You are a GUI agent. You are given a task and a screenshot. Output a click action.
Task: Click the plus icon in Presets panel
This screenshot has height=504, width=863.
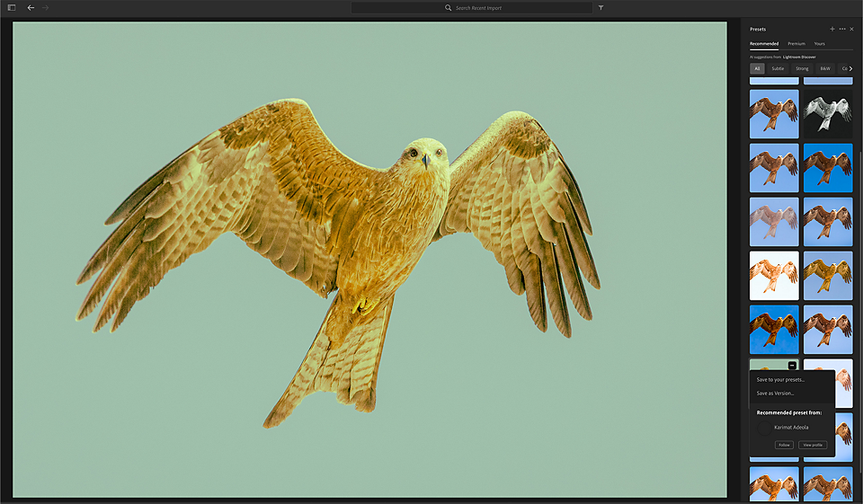pyautogui.click(x=832, y=29)
